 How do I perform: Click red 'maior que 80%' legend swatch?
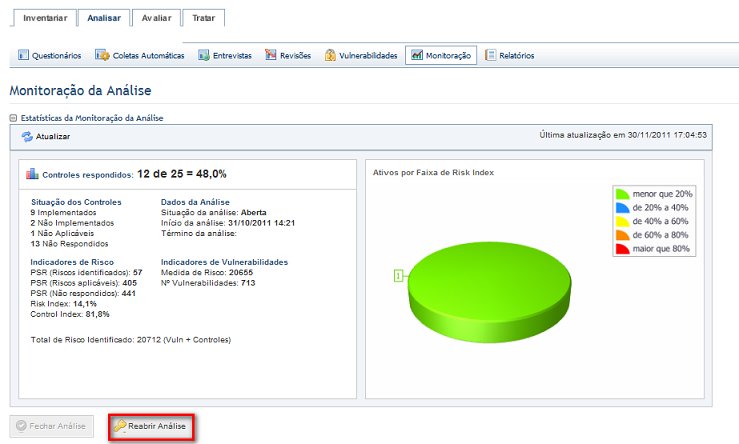(623, 248)
